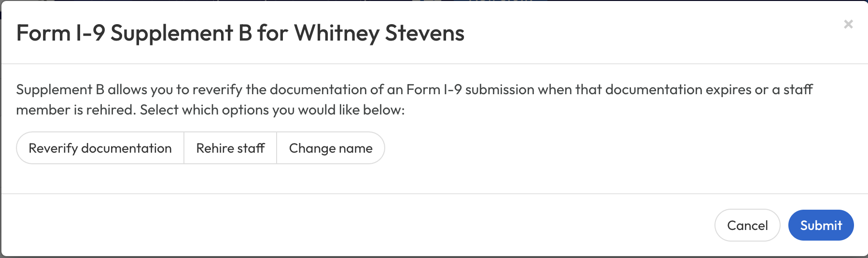The image size is (868, 258).
Task: Click the Cancel button
Action: pyautogui.click(x=747, y=225)
